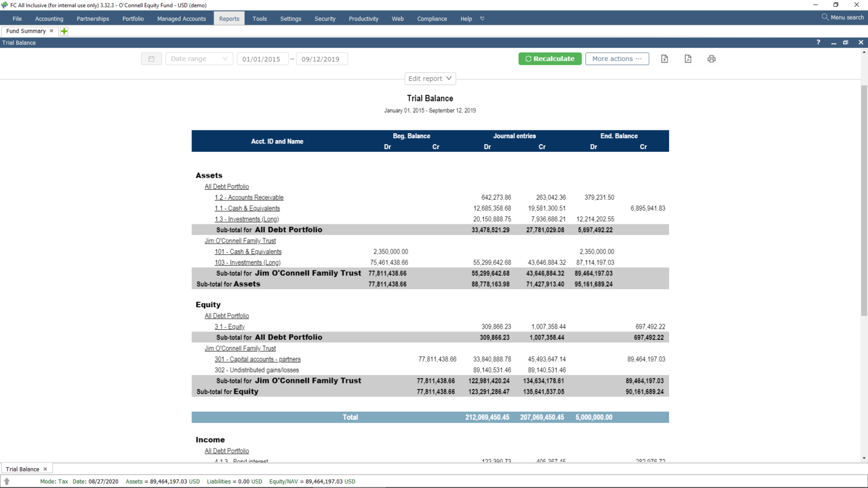Switch to the Fund Summary tab
This screenshot has height=488, width=868.
(25, 31)
